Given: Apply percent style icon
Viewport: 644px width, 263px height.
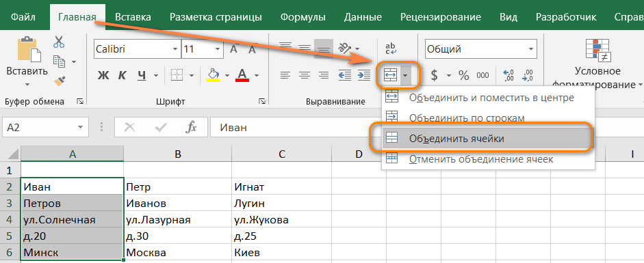Looking at the screenshot, I should [x=464, y=75].
